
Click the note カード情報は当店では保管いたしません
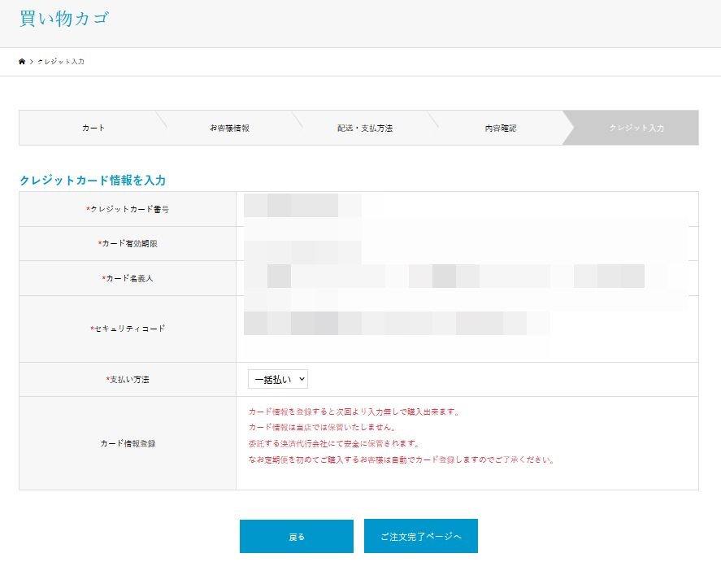point(322,428)
